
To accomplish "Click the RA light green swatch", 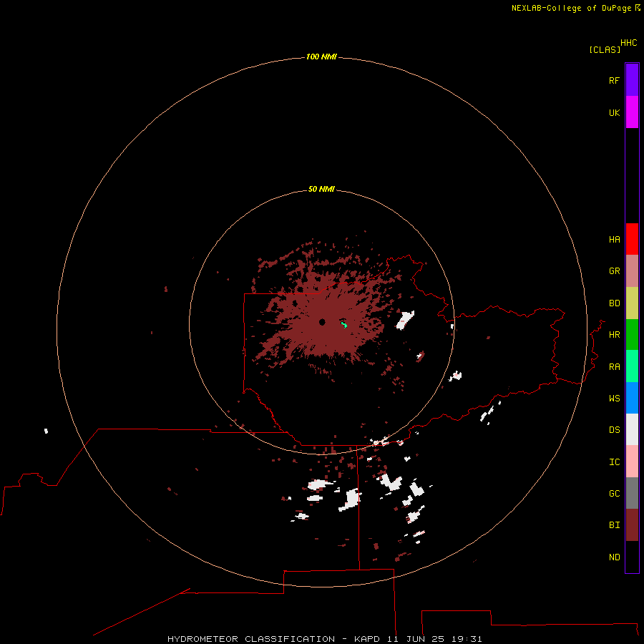I will point(632,366).
